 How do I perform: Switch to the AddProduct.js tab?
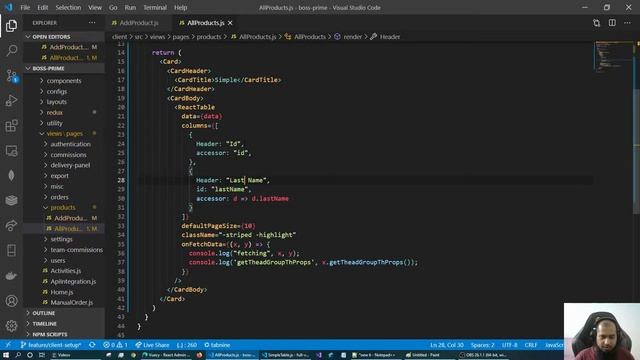139,23
